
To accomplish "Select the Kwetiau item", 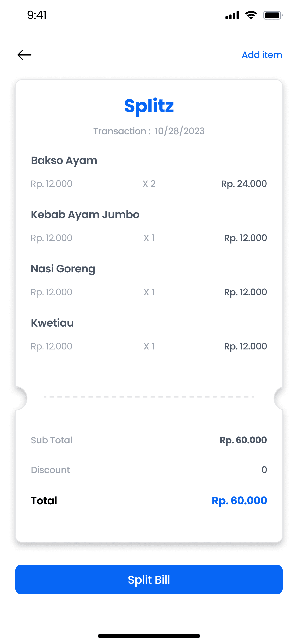I will tap(52, 323).
